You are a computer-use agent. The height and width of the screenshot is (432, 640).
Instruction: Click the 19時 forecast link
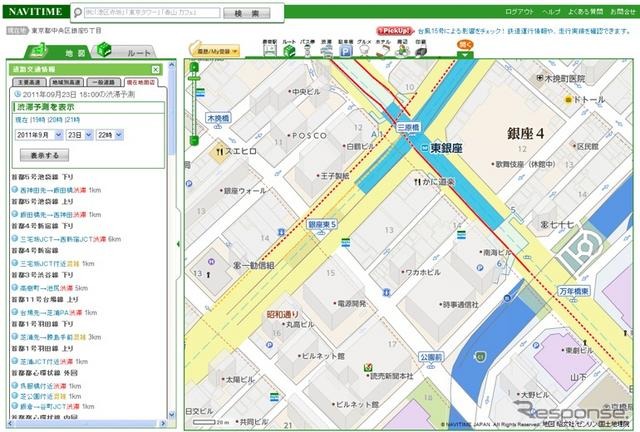[38, 120]
